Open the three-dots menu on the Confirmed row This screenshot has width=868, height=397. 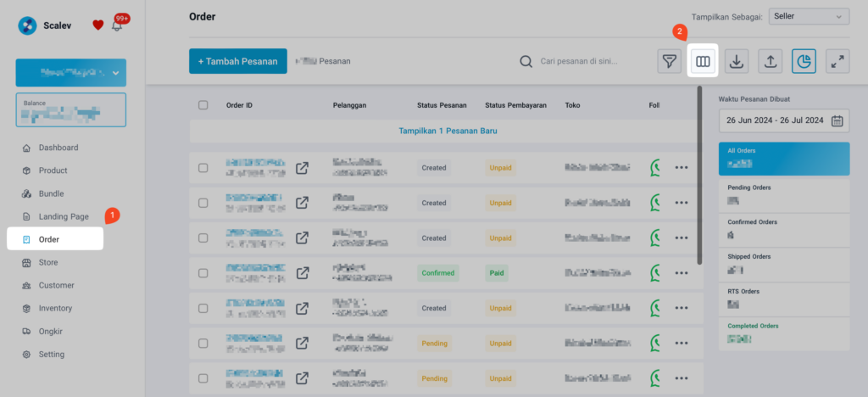tap(682, 273)
